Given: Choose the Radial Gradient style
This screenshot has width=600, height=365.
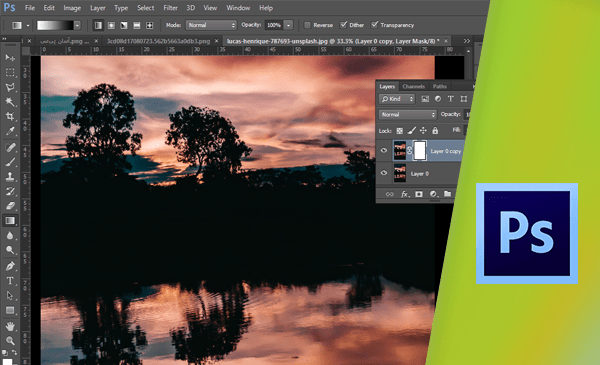Looking at the screenshot, I should coord(111,25).
